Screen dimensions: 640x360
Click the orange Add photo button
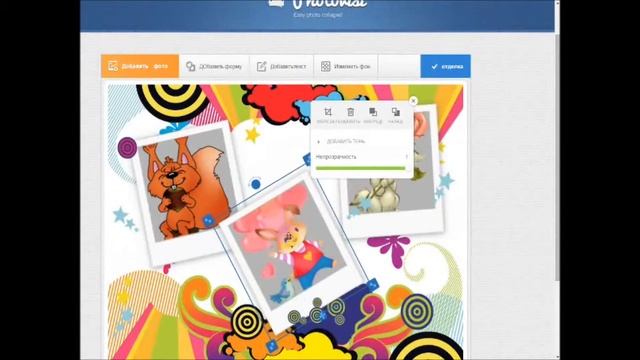[x=140, y=66]
